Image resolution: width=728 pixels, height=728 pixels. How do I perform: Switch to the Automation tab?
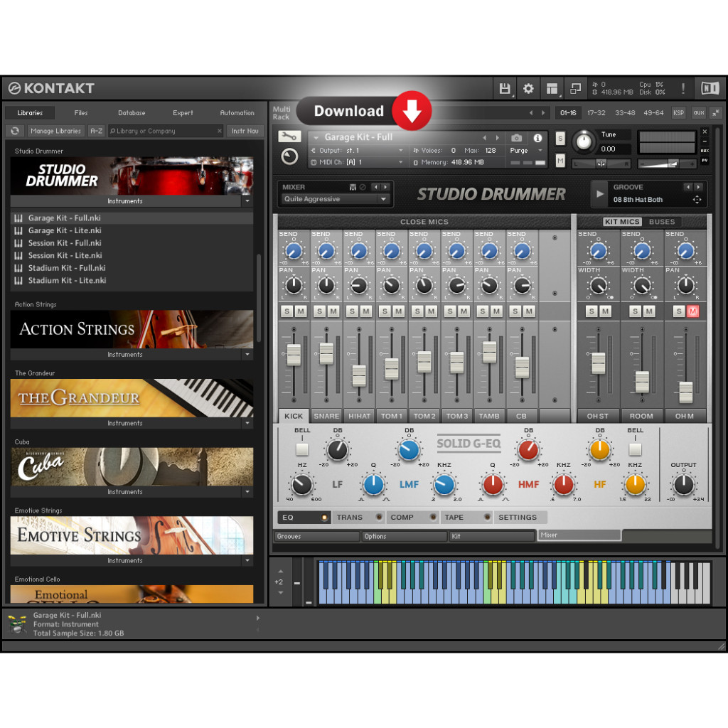coord(237,113)
